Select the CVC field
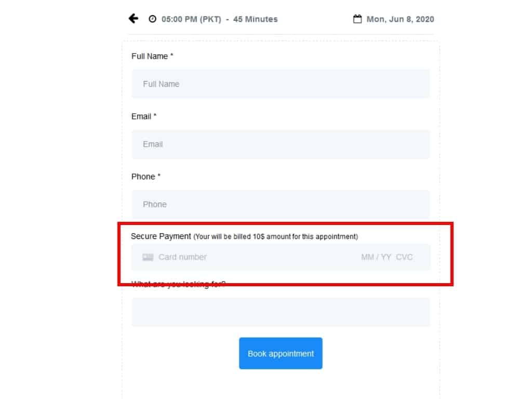532x399 pixels. [404, 257]
